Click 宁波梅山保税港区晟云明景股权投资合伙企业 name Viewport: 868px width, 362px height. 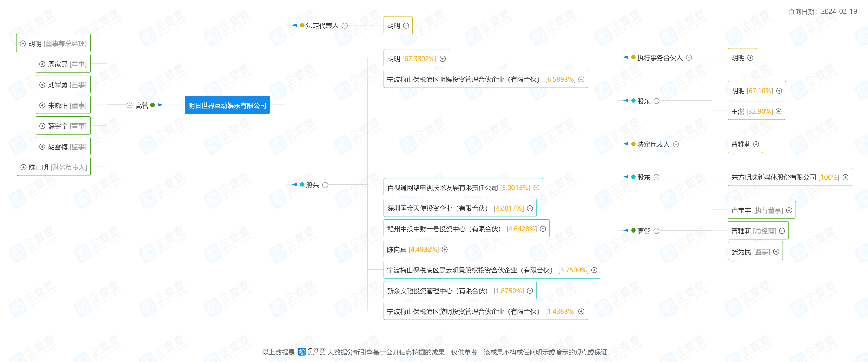coord(470,270)
